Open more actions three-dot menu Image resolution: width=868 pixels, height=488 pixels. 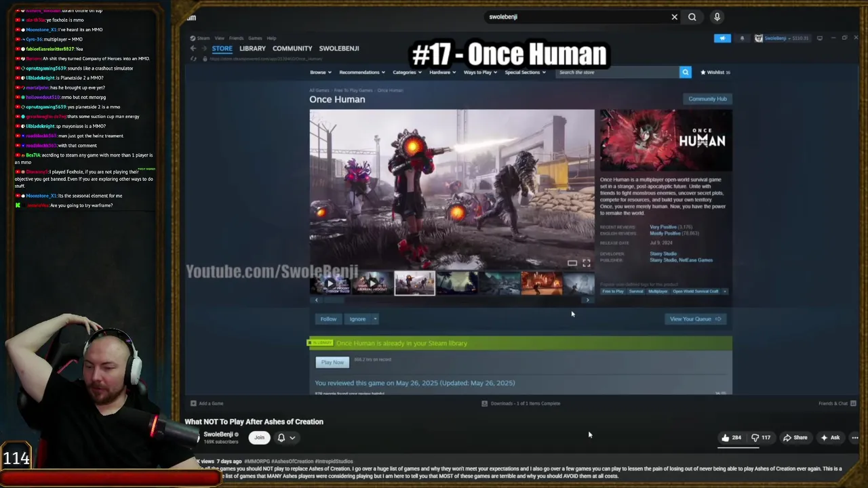855,438
